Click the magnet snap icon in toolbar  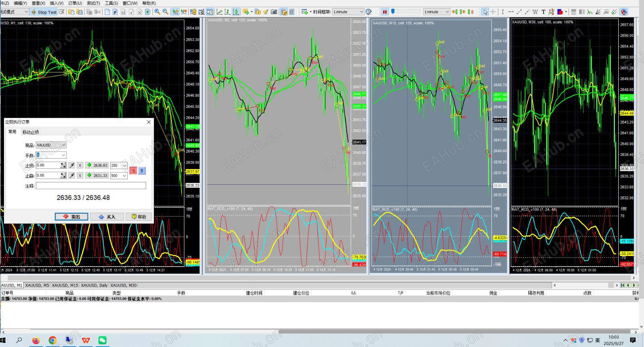pos(624,12)
